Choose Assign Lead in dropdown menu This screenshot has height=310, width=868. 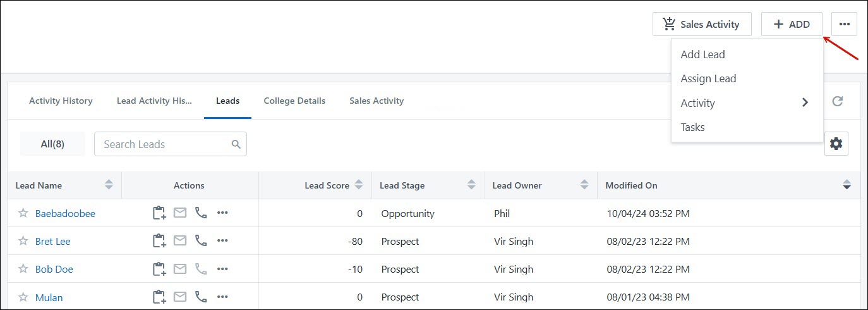click(708, 78)
